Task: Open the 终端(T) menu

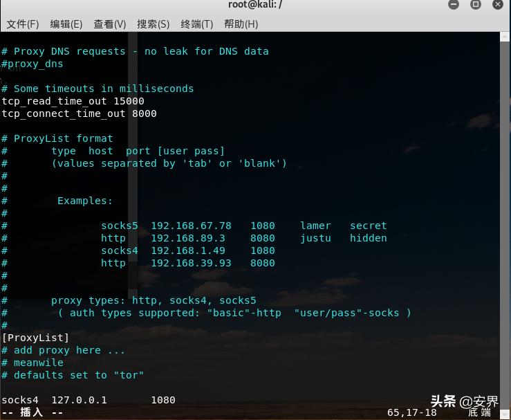Action: [x=197, y=24]
